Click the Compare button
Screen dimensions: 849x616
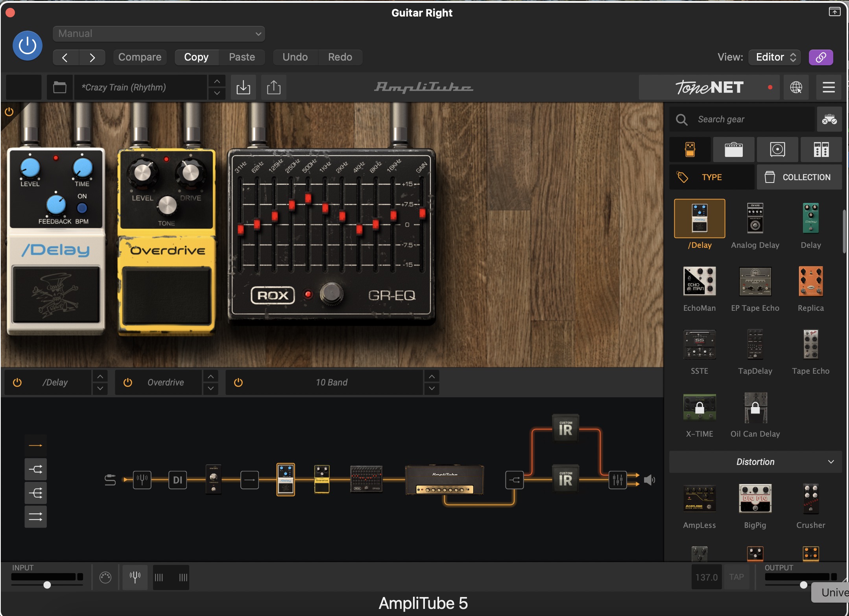point(140,57)
